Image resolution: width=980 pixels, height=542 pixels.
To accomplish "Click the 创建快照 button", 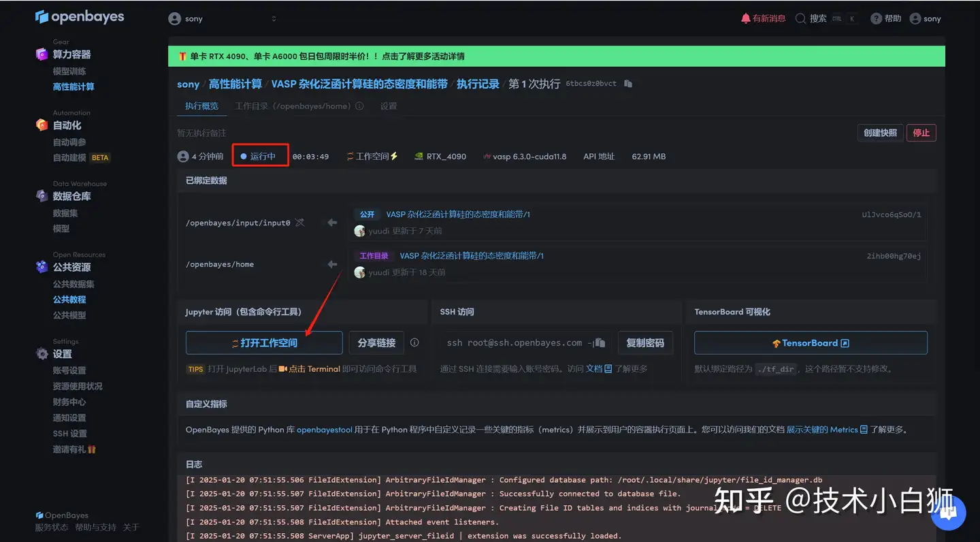I will [881, 133].
